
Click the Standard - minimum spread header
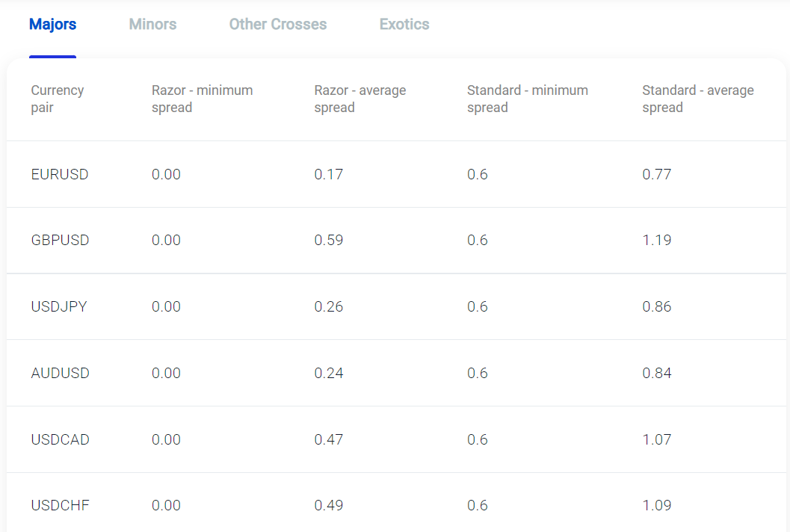coord(527,99)
